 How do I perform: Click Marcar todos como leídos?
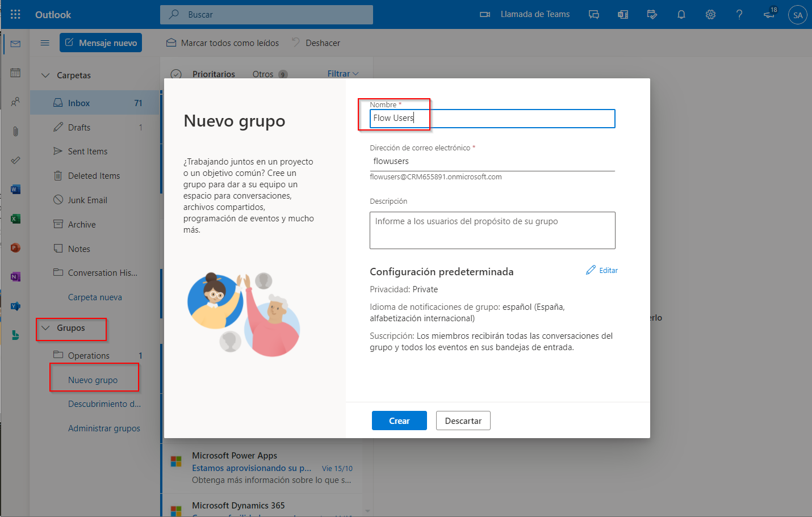(223, 43)
